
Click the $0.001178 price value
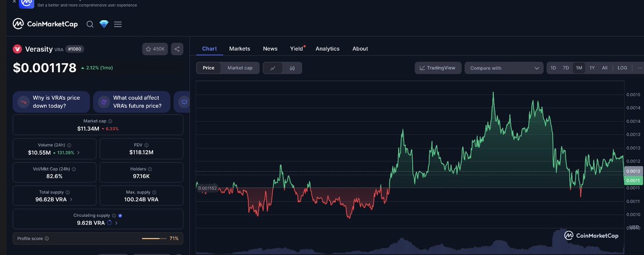click(45, 68)
